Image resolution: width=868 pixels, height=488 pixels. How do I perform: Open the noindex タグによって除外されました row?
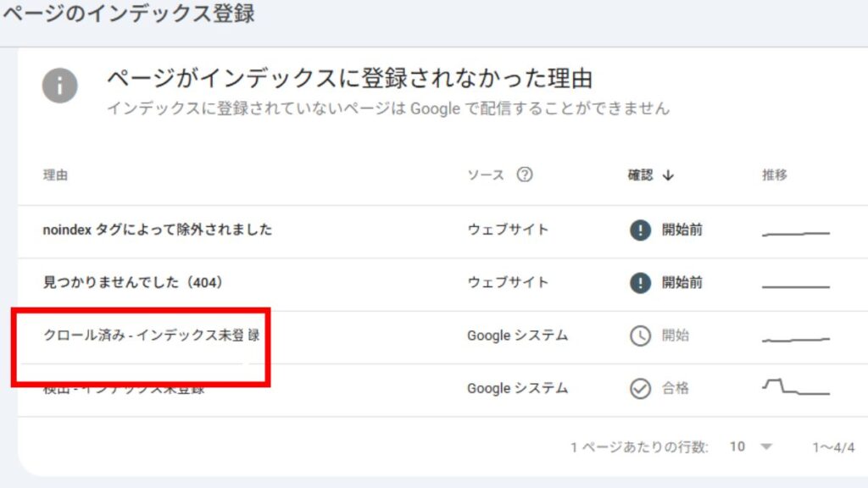(442, 232)
